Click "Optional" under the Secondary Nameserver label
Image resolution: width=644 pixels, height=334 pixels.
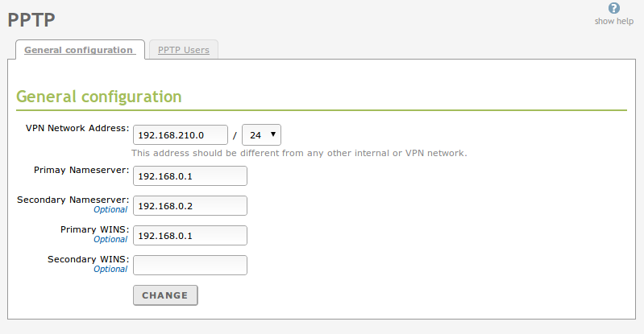(x=110, y=209)
